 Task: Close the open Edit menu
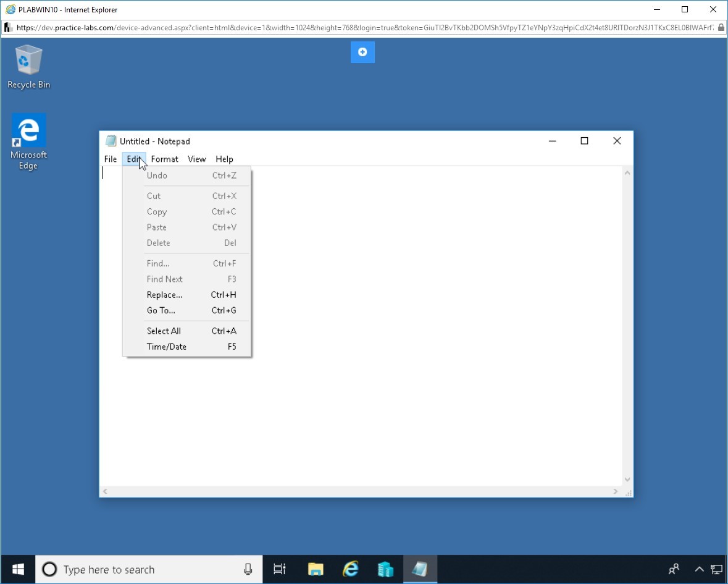click(134, 159)
